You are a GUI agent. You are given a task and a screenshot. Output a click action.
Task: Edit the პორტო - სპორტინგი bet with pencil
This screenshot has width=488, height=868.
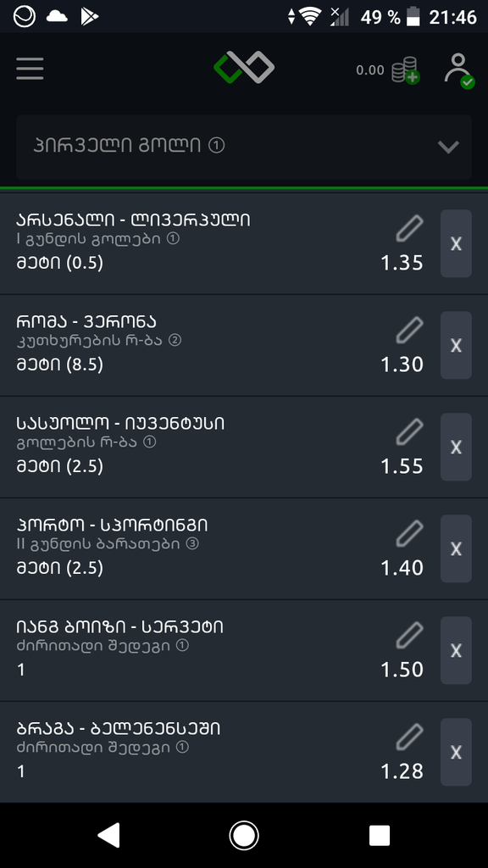point(410,534)
